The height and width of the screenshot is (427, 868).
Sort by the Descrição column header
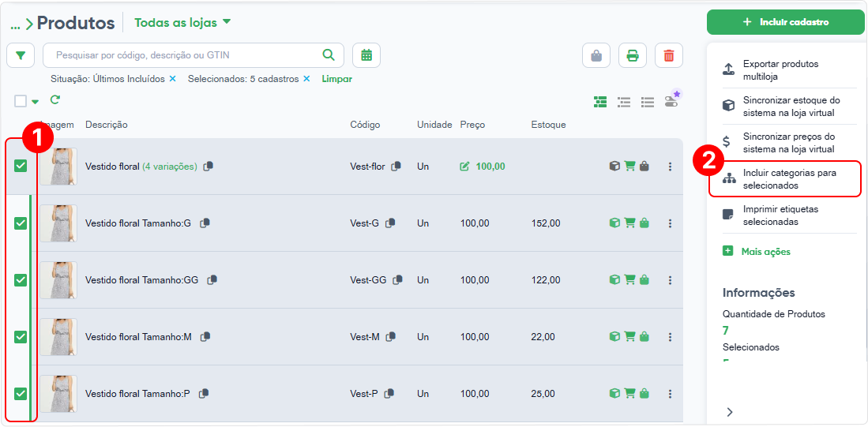coord(107,125)
